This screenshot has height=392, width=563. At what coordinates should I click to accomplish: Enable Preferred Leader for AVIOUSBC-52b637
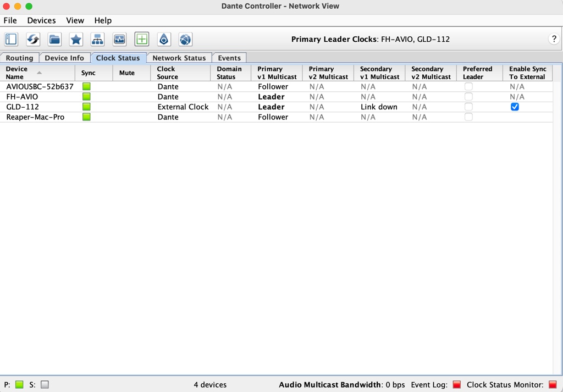(468, 86)
